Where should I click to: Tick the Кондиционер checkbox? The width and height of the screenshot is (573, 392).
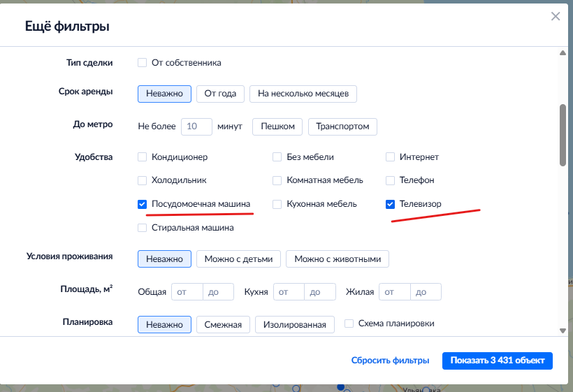(x=143, y=157)
